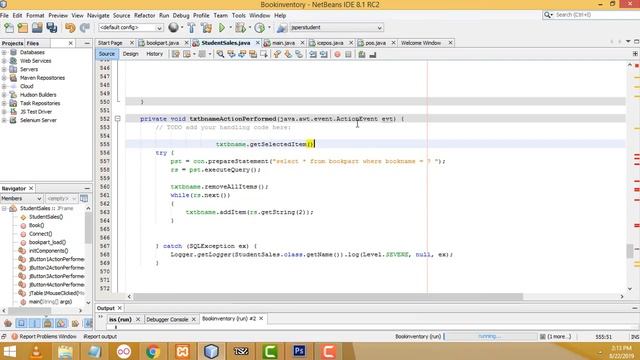Viewport: 640px width, 360px height.
Task: Toggle the second Navigator filter button
Action: click(x=21, y=323)
